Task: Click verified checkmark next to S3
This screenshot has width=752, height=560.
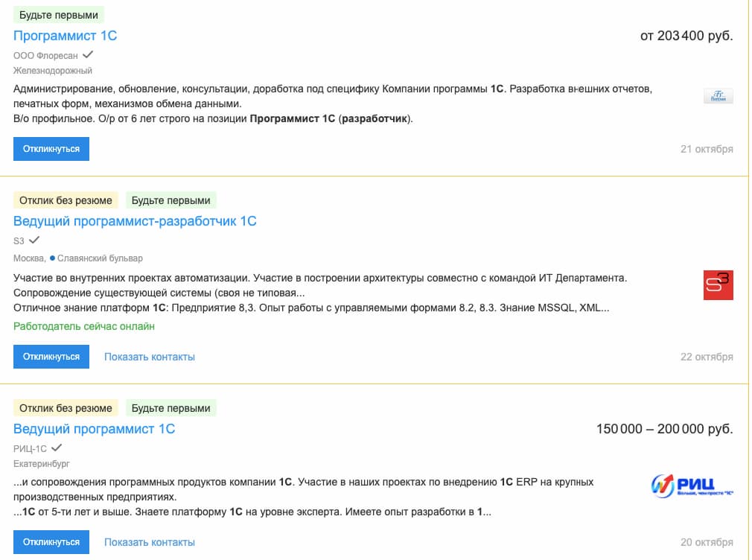Action: click(x=34, y=240)
